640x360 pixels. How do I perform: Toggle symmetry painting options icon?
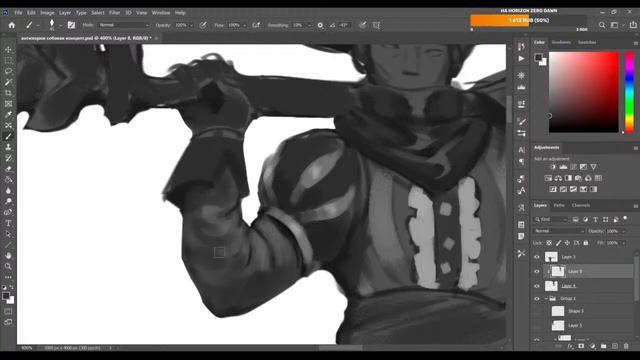pos(376,25)
